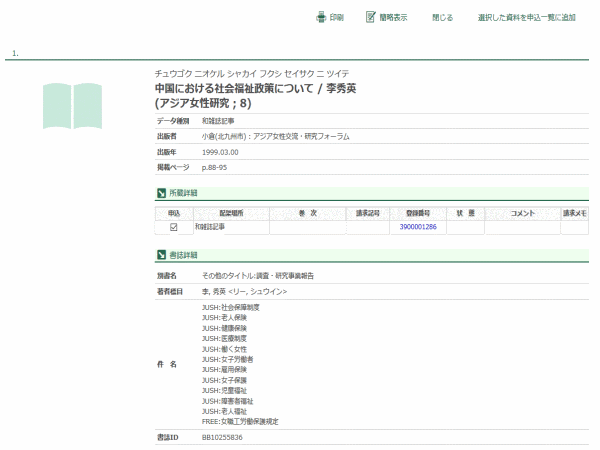Click subject JUSH:女子労働者

tap(227, 359)
